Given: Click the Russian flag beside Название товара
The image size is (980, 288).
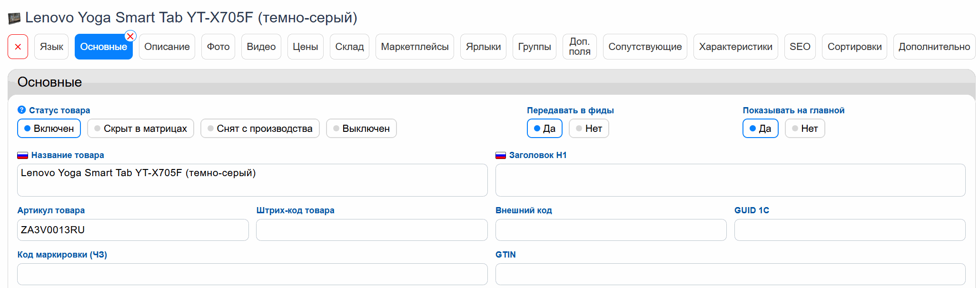Looking at the screenshot, I should pyautogui.click(x=22, y=155).
